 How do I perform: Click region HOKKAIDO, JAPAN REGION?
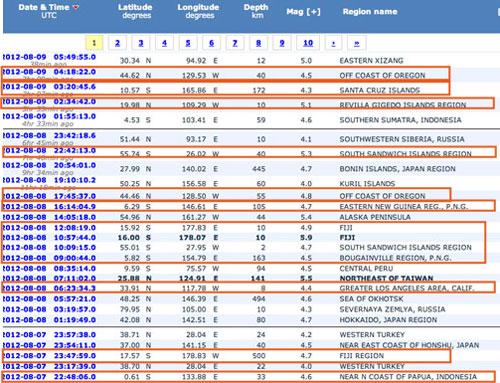click(x=388, y=320)
